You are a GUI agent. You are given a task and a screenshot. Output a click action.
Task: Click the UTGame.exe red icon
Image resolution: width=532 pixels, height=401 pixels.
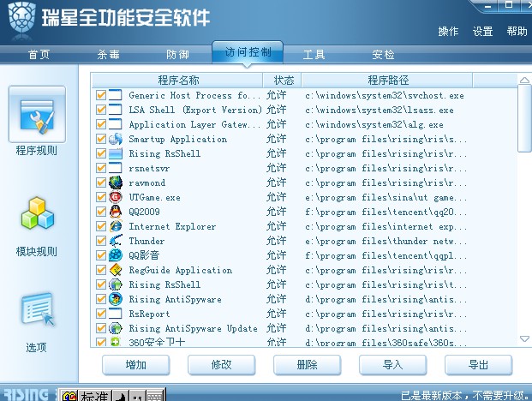click(x=116, y=197)
